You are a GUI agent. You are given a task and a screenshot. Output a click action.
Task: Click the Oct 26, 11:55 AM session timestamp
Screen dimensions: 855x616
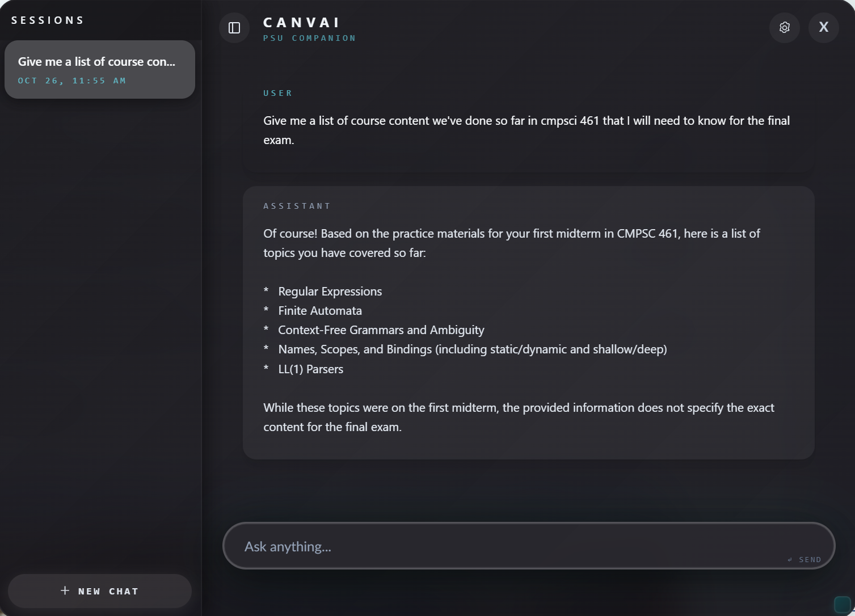click(x=72, y=81)
